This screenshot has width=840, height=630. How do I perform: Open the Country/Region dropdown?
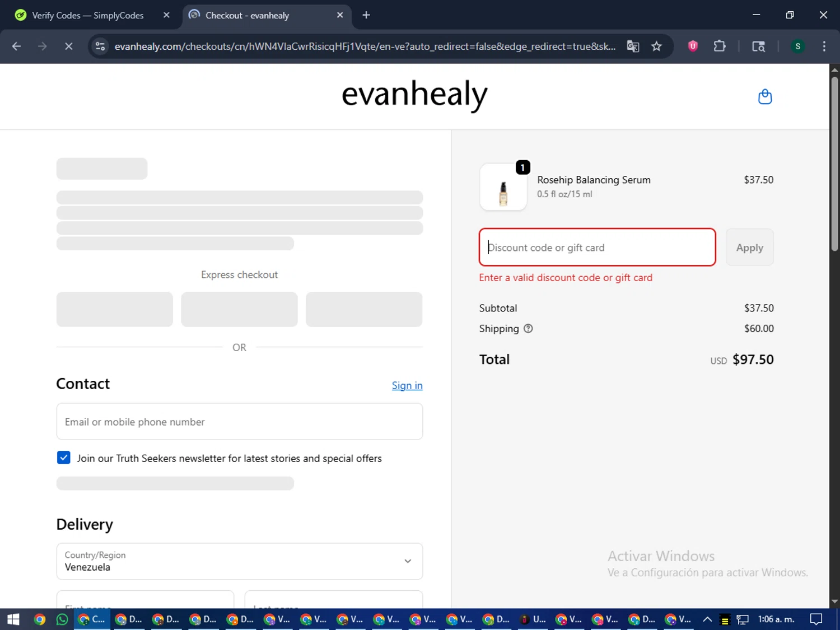point(240,561)
